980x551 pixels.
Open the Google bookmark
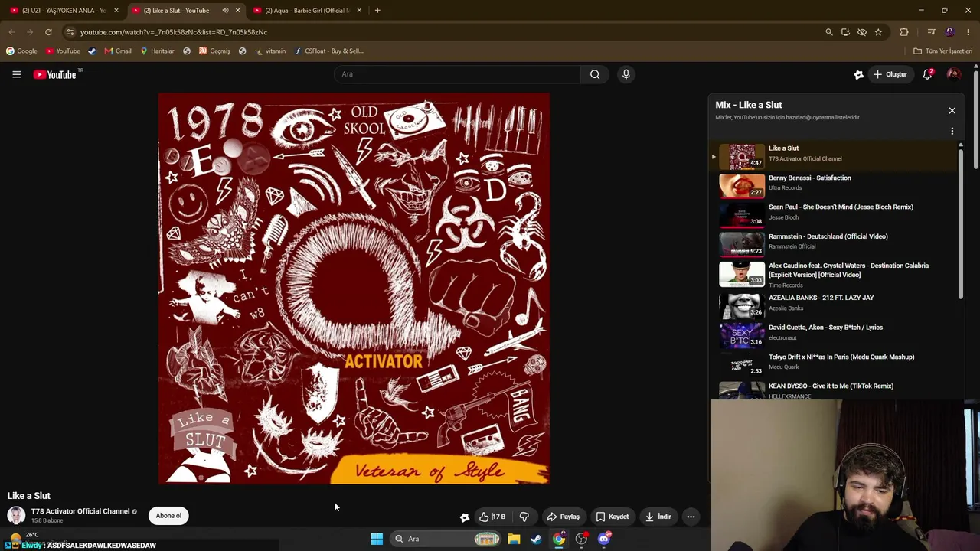(x=21, y=51)
